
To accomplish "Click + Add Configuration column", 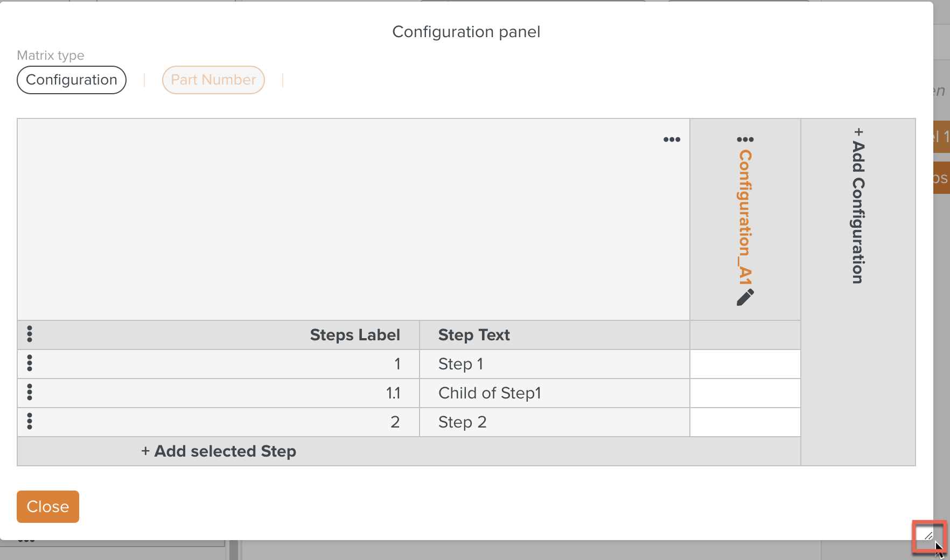I will click(858, 206).
